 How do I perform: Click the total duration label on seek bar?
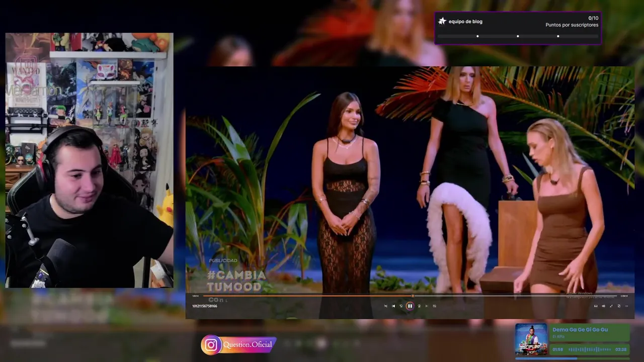point(624,296)
